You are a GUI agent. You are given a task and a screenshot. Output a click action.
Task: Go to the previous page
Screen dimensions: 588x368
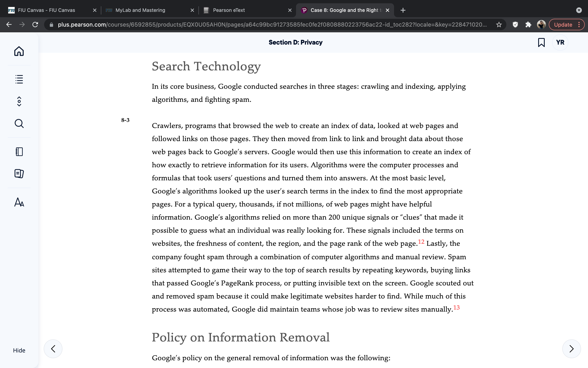coord(53,349)
